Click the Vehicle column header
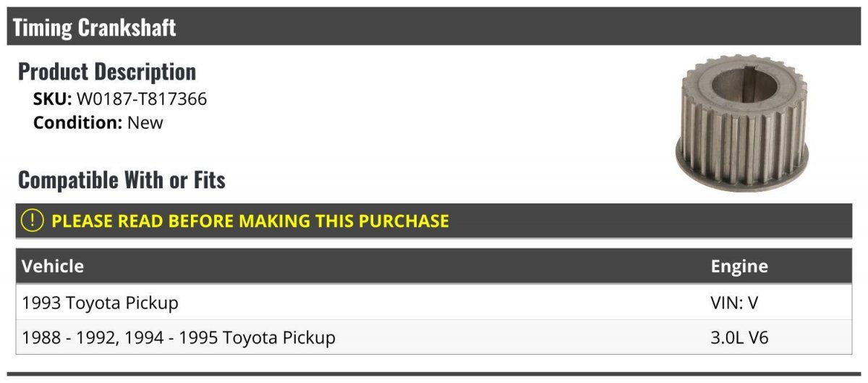Screen dimensions: 868x383 pos(53,266)
